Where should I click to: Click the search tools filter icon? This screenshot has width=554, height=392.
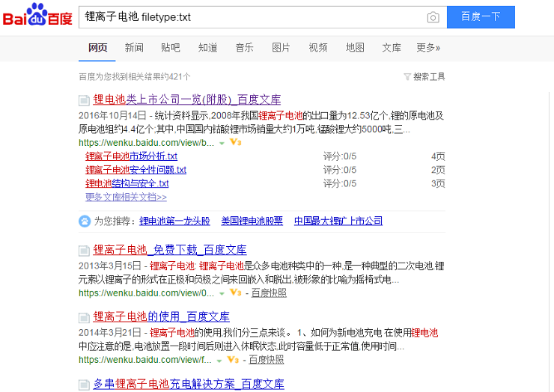pyautogui.click(x=407, y=76)
